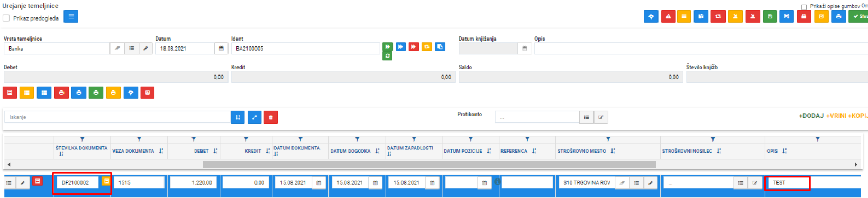This screenshot has height=198, width=868.
Task: Click the blue fast-forward icon next to Ident
Action: 401,47
